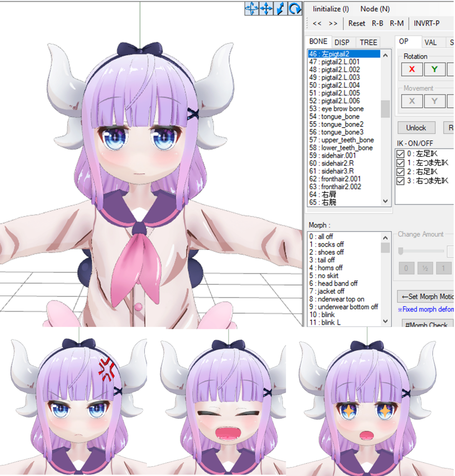
Task: Select morph 9 : underwear bottom off
Action: 344,307
